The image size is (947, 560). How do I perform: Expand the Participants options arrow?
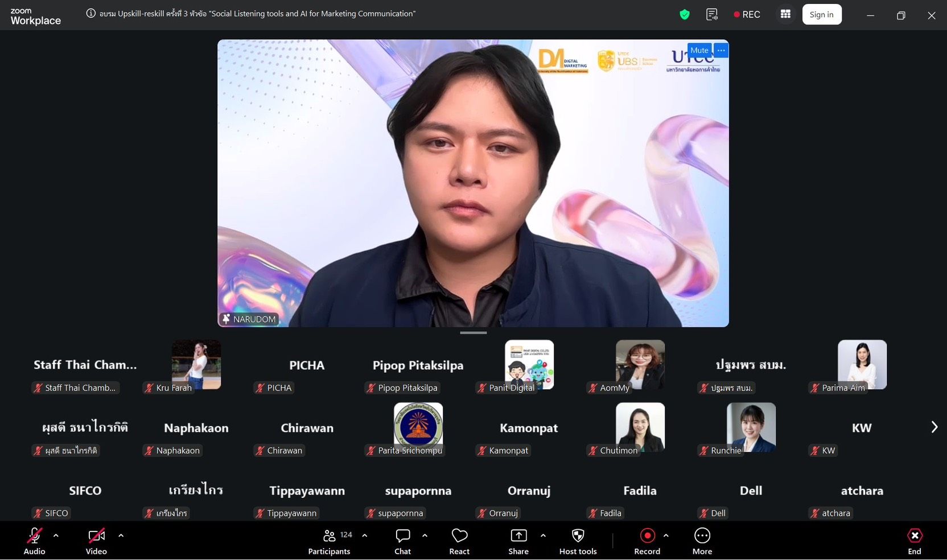(x=365, y=536)
